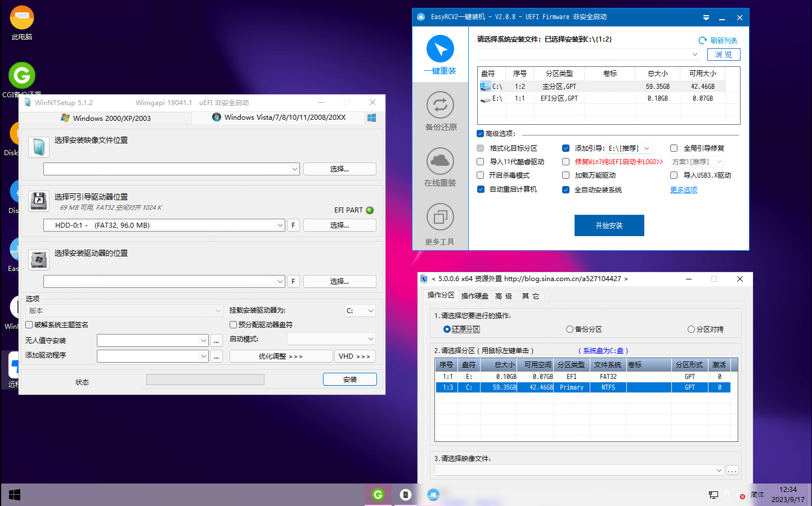Click the 状态 progress bar

pyautogui.click(x=205, y=379)
